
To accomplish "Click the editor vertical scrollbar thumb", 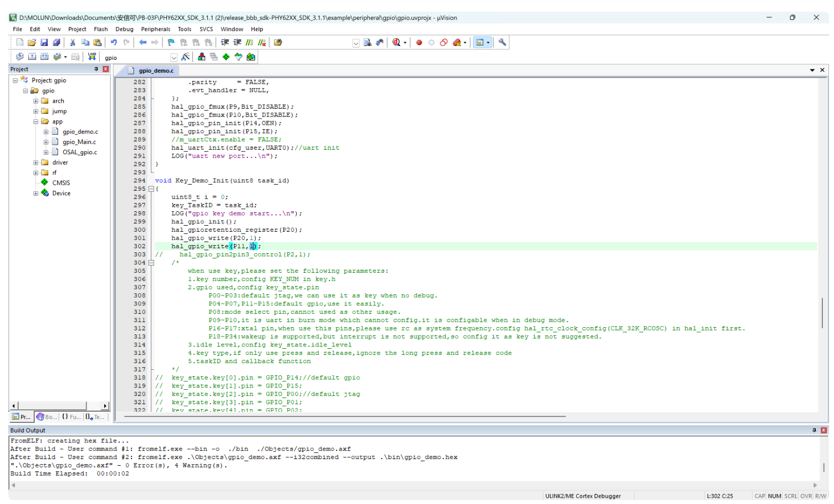I will 822,313.
